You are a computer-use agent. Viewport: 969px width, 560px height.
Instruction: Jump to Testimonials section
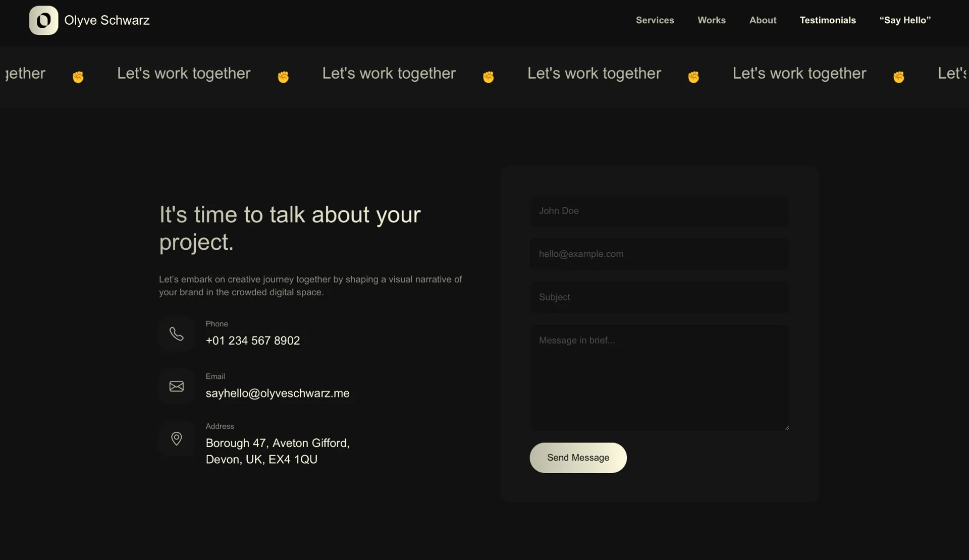pyautogui.click(x=827, y=20)
